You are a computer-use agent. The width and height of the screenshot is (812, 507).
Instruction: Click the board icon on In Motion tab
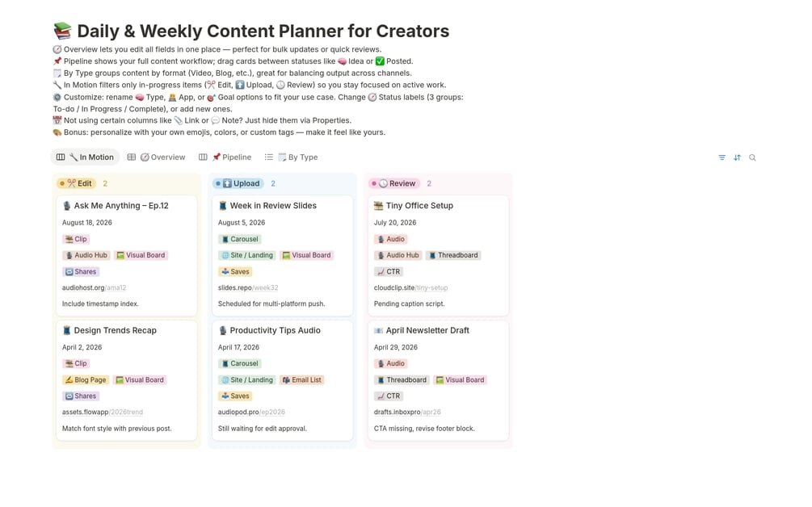(61, 157)
